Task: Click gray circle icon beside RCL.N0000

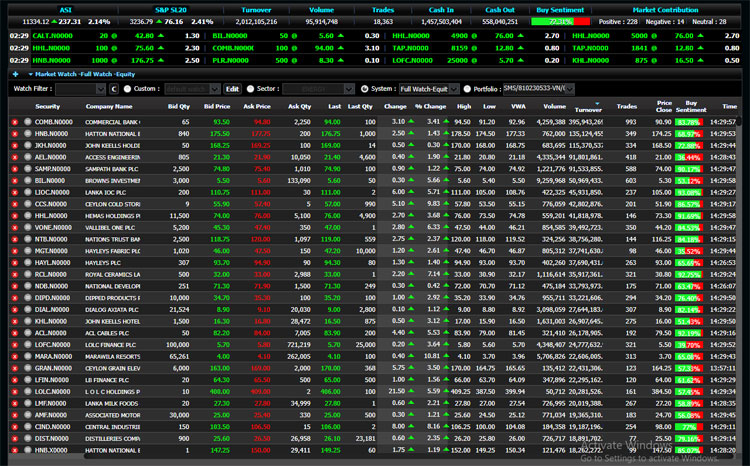Action: (x=27, y=274)
